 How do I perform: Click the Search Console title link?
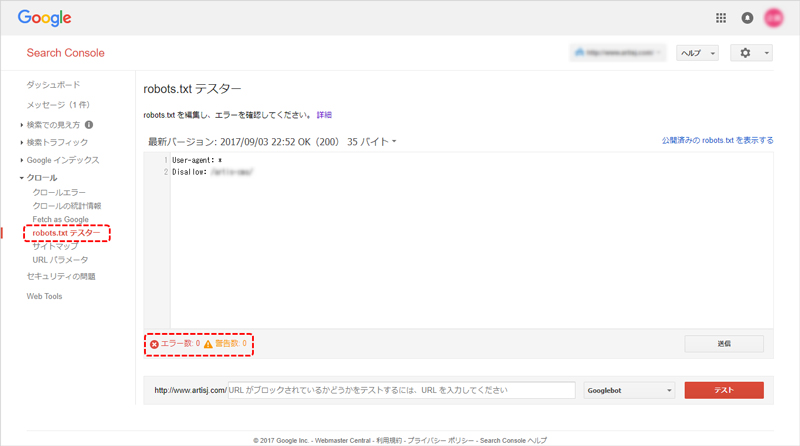(65, 53)
